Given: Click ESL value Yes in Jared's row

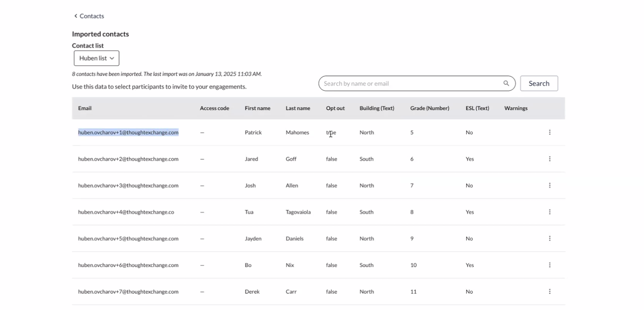Looking at the screenshot, I should point(470,159).
